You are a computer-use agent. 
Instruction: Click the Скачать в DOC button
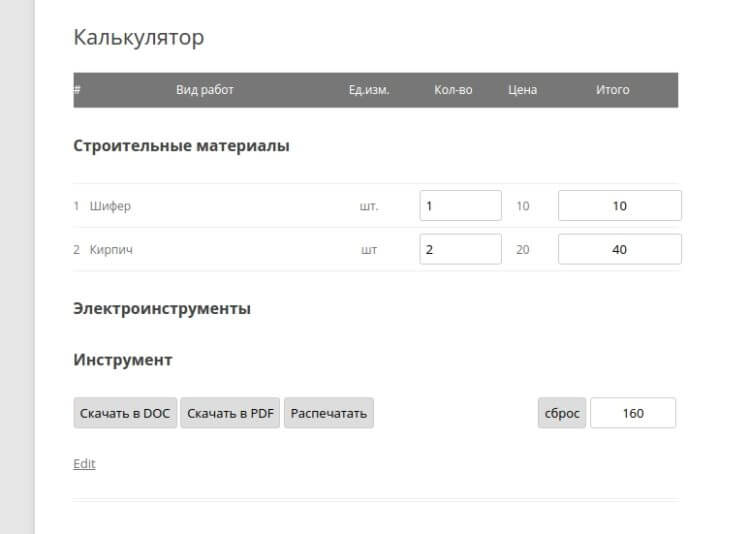125,413
